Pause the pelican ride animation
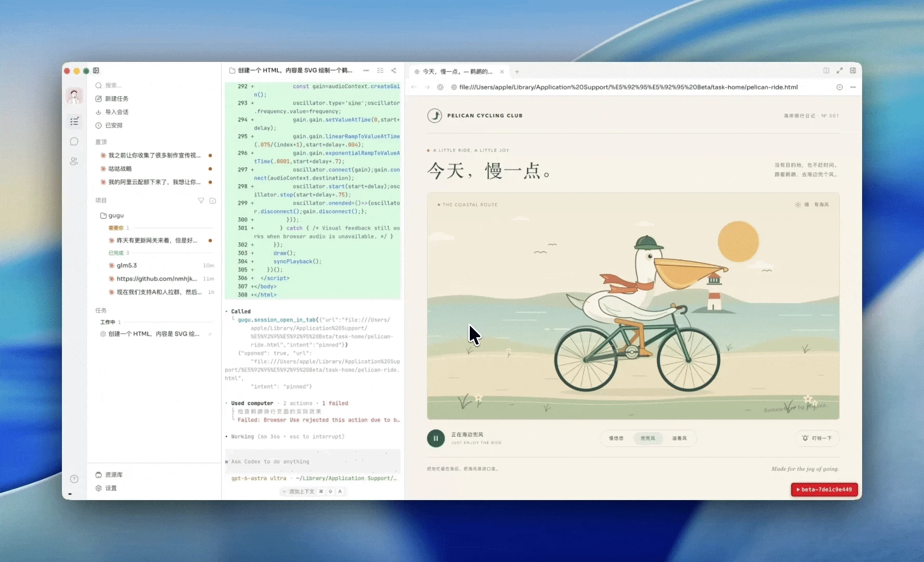The width and height of the screenshot is (924, 562). (436, 438)
